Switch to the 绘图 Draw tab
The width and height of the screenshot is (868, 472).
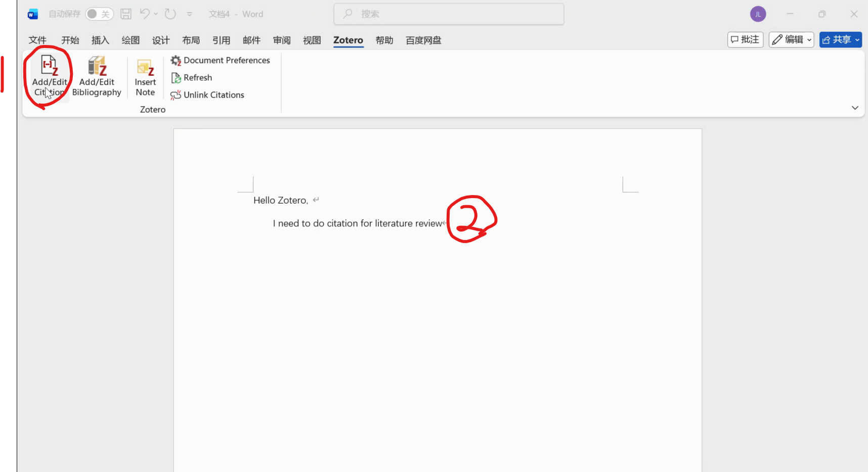(131, 40)
